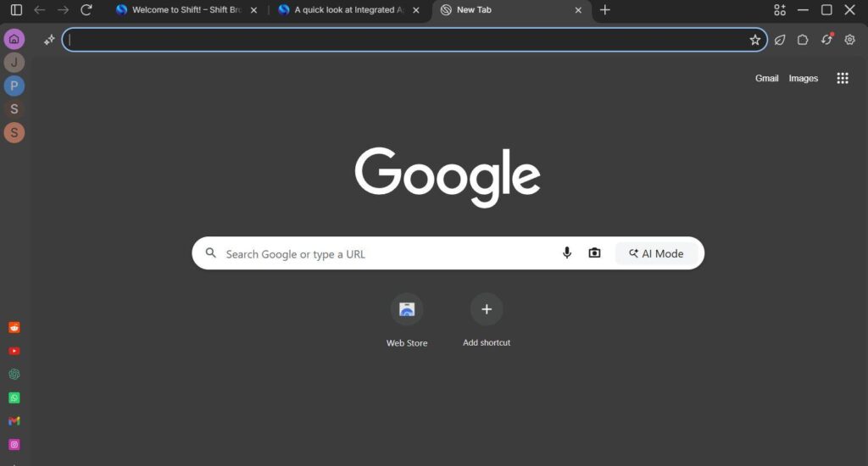Open WhatsApp app in sidebar

[x=14, y=398]
